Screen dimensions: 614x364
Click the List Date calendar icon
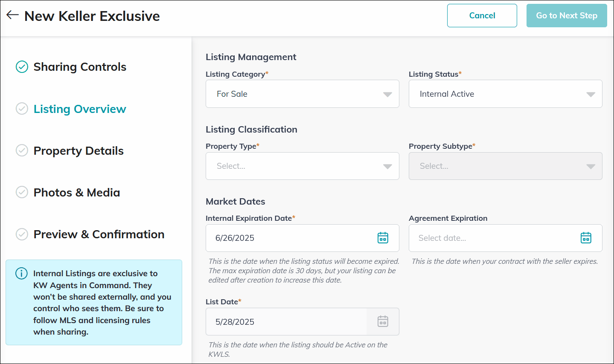(383, 321)
